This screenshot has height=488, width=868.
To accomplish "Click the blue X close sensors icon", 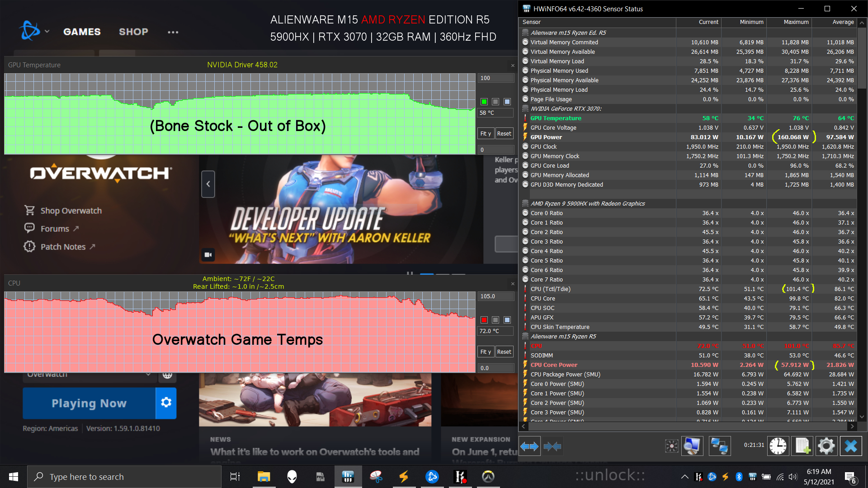I will pos(851,446).
